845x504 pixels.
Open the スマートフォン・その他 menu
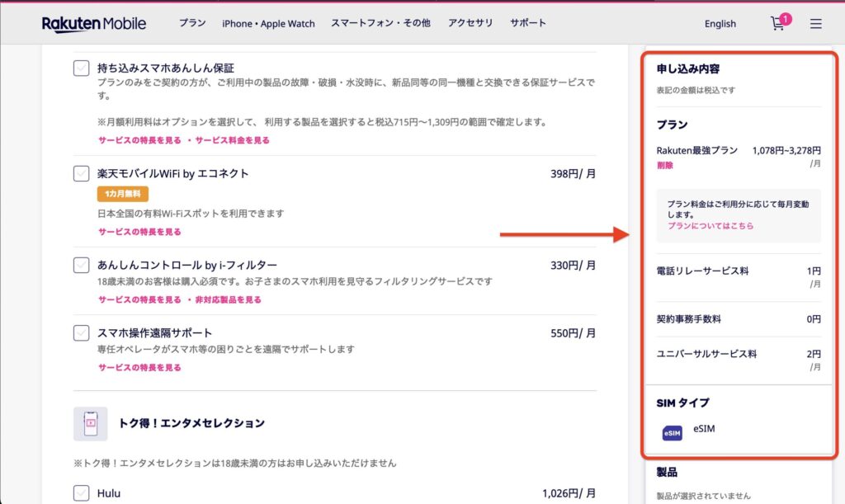(380, 23)
